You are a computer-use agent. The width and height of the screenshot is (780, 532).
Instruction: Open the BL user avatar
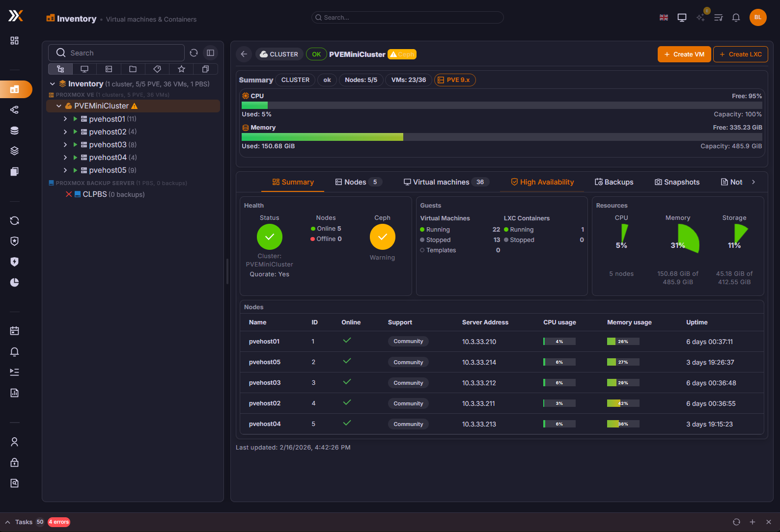click(758, 17)
